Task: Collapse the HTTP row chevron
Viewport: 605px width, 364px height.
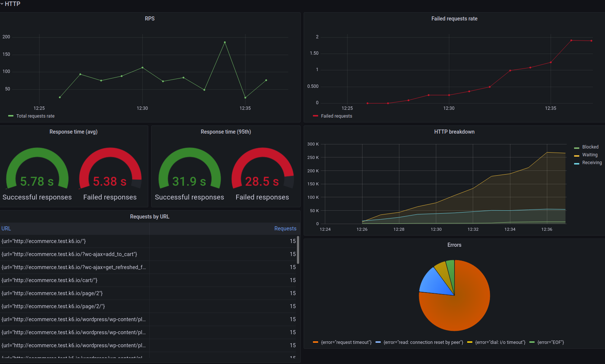Action: pos(2,4)
